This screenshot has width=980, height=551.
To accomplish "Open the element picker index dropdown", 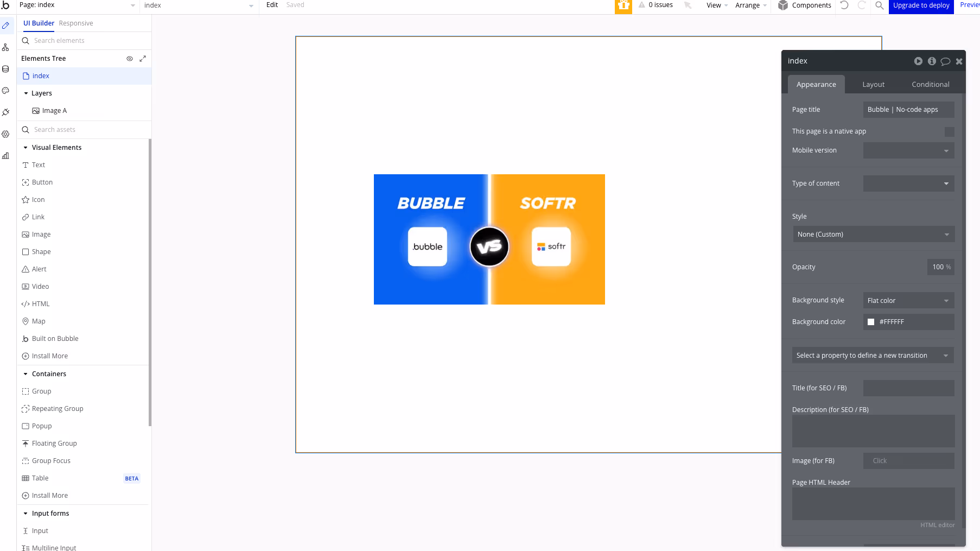I will 199,5.
